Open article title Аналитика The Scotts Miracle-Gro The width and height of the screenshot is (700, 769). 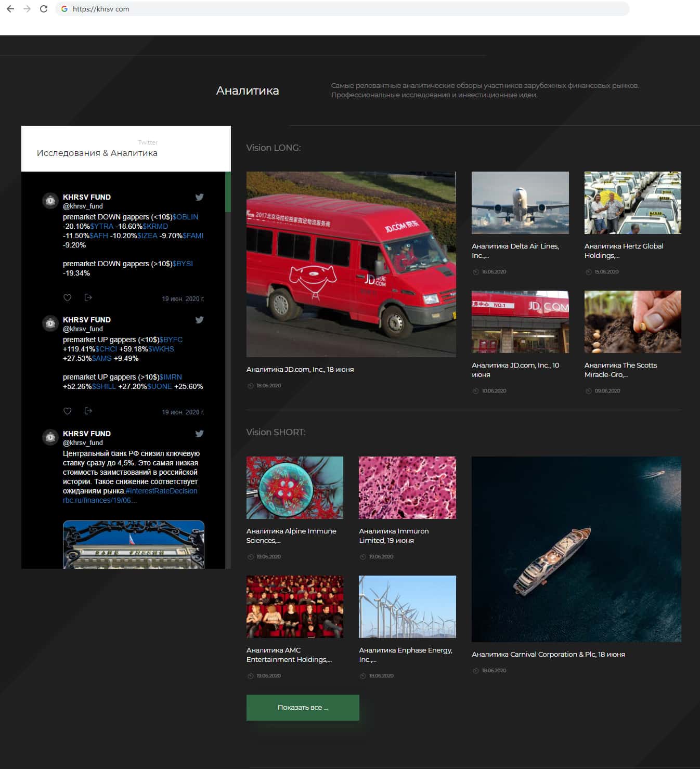click(x=620, y=370)
